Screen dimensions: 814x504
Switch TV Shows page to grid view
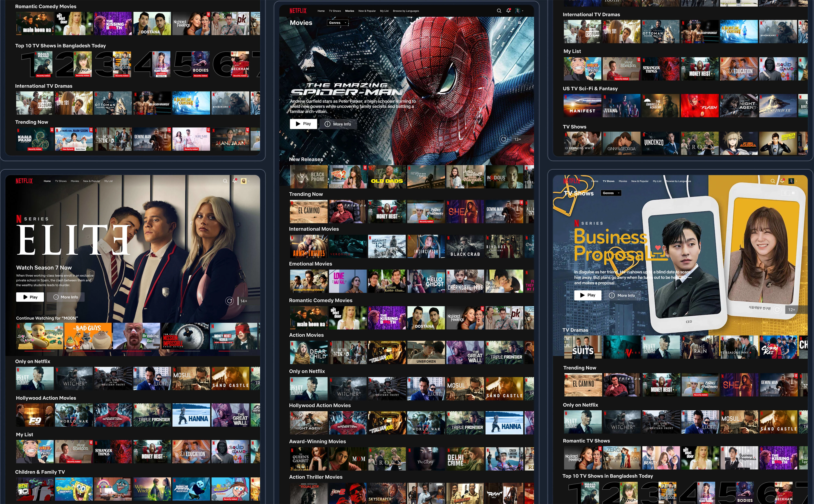pyautogui.click(x=793, y=193)
